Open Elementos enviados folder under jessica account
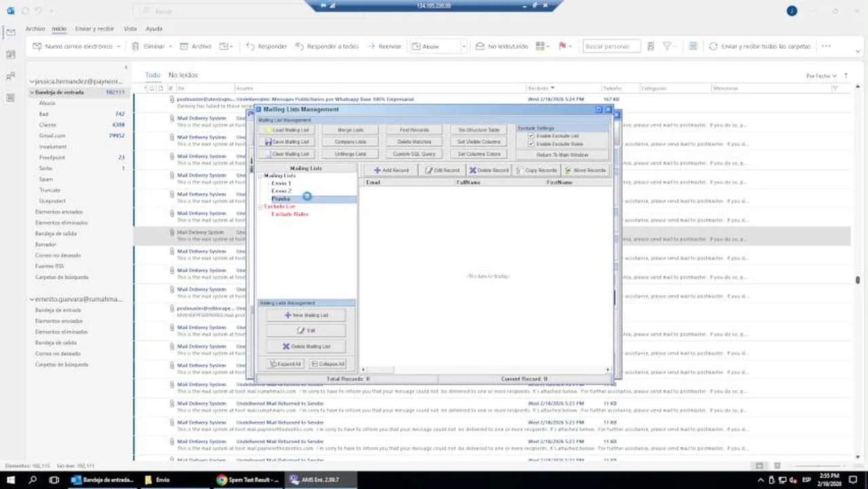 tap(59, 212)
